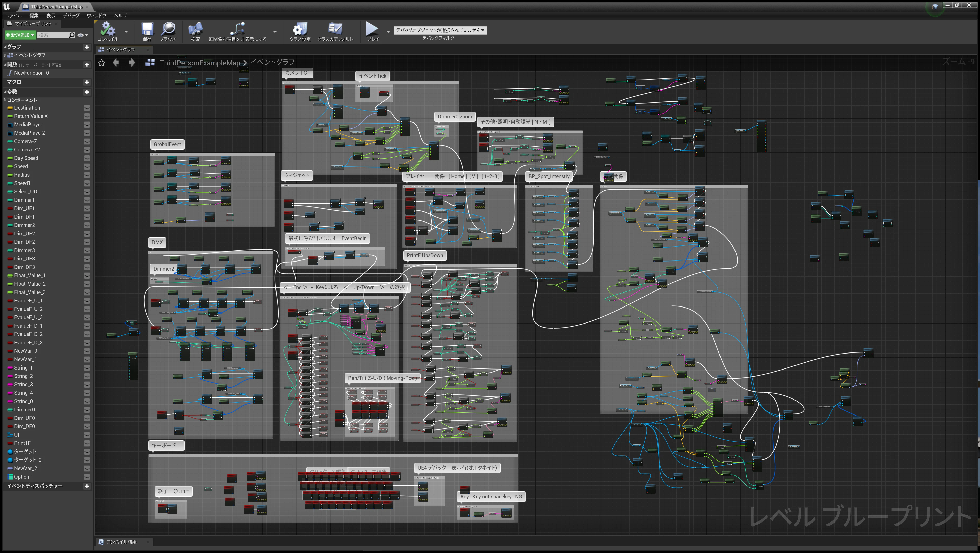
Task: Expand the コンポーネント (Components) category
Action: pos(5,100)
